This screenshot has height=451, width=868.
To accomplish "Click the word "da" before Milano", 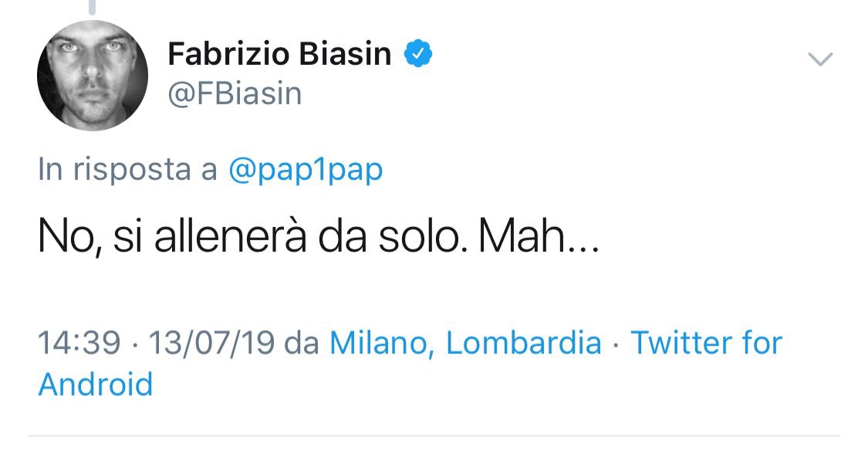I will pos(301,343).
